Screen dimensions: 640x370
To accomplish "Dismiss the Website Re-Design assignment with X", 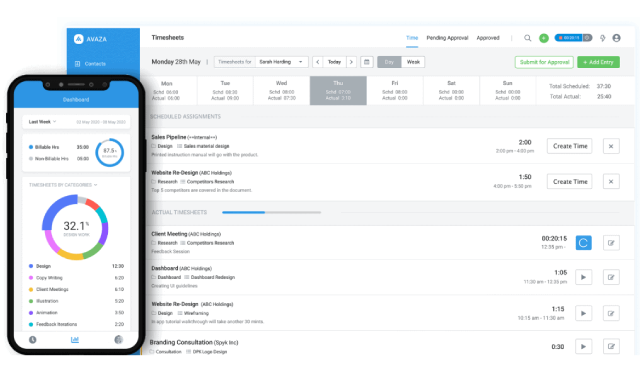I will point(611,182).
